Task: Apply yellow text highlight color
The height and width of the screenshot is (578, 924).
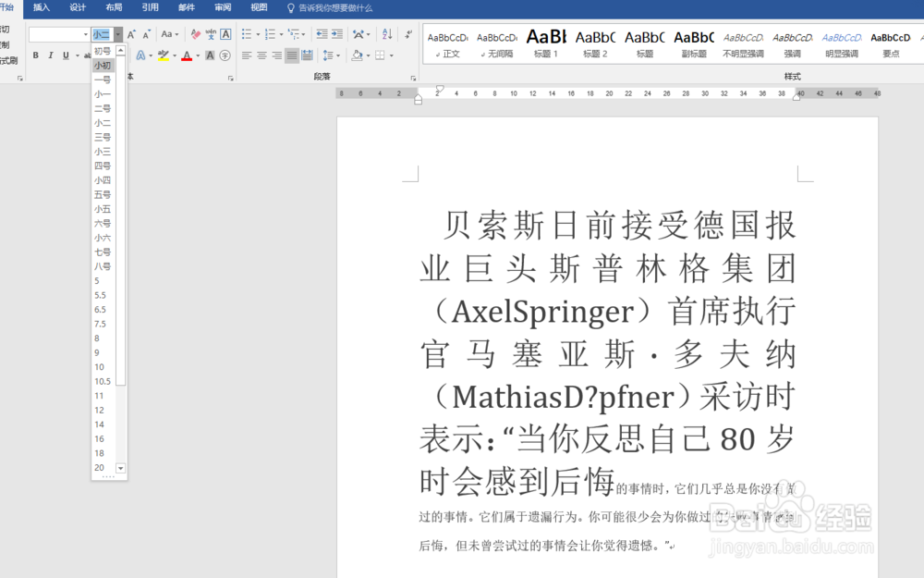Action: (x=164, y=55)
